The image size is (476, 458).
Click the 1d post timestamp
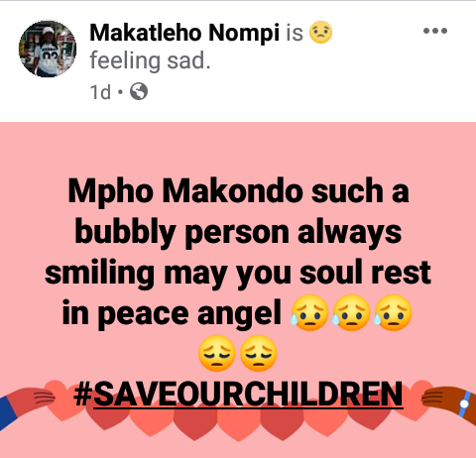pyautogui.click(x=100, y=92)
